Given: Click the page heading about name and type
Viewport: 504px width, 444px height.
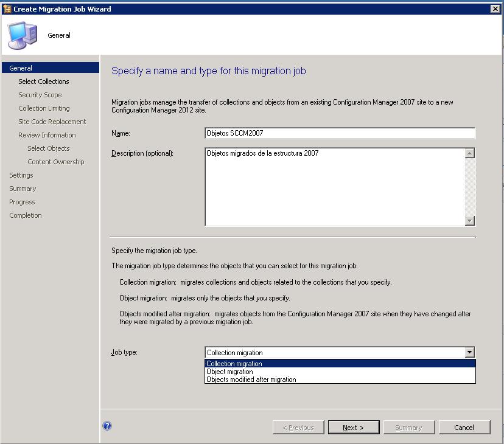Looking at the screenshot, I should pos(209,71).
